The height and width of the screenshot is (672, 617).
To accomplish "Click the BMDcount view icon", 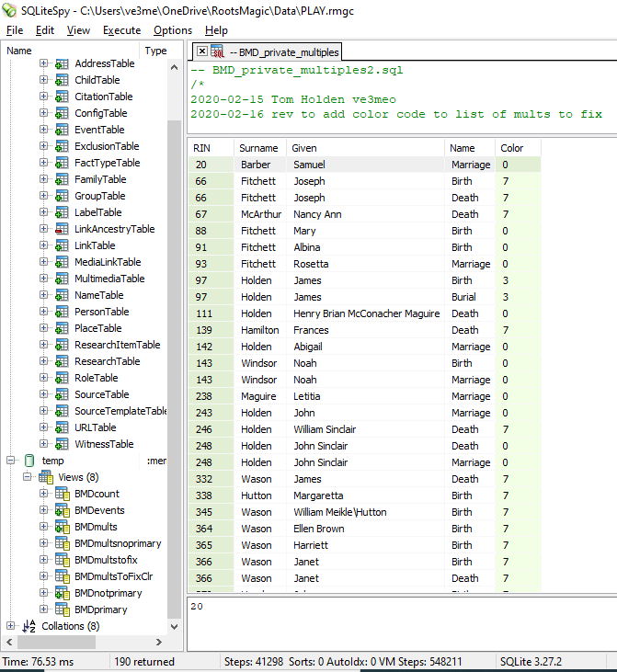I will coord(63,495).
